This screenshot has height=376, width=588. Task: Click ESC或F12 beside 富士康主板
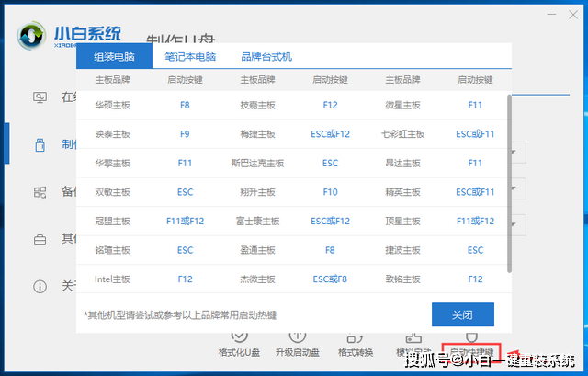pos(331,221)
